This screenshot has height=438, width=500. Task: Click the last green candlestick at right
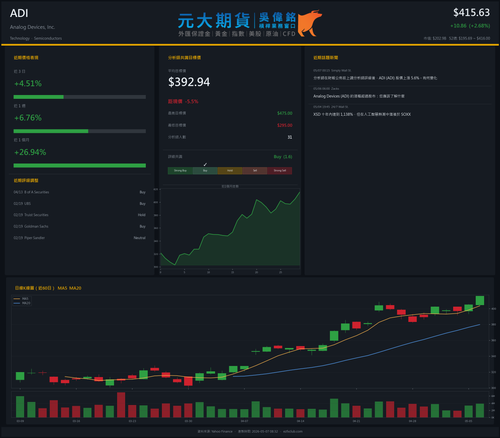point(480,300)
